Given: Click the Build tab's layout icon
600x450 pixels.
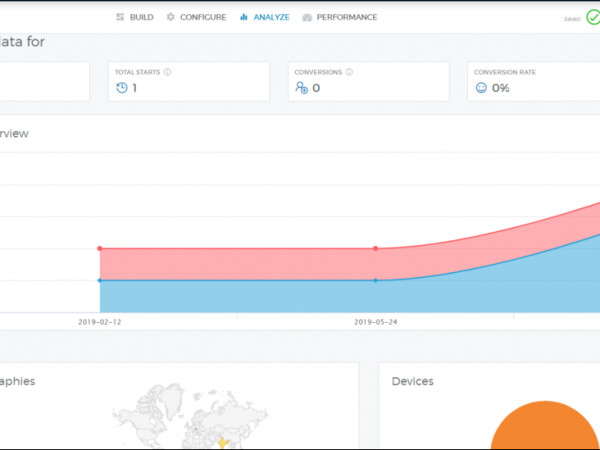Looking at the screenshot, I should [120, 17].
